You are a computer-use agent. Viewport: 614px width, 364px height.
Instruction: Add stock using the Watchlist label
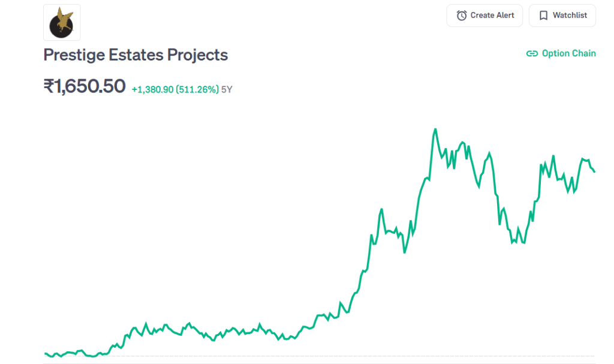(x=570, y=16)
